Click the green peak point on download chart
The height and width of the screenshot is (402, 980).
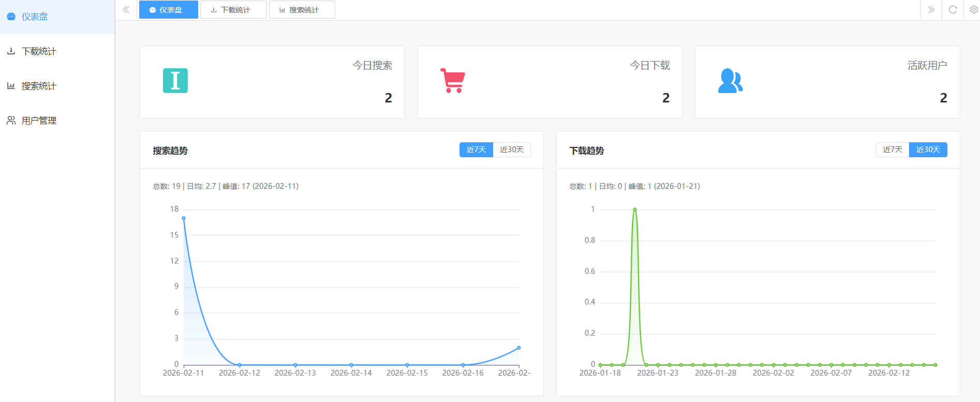pos(635,210)
